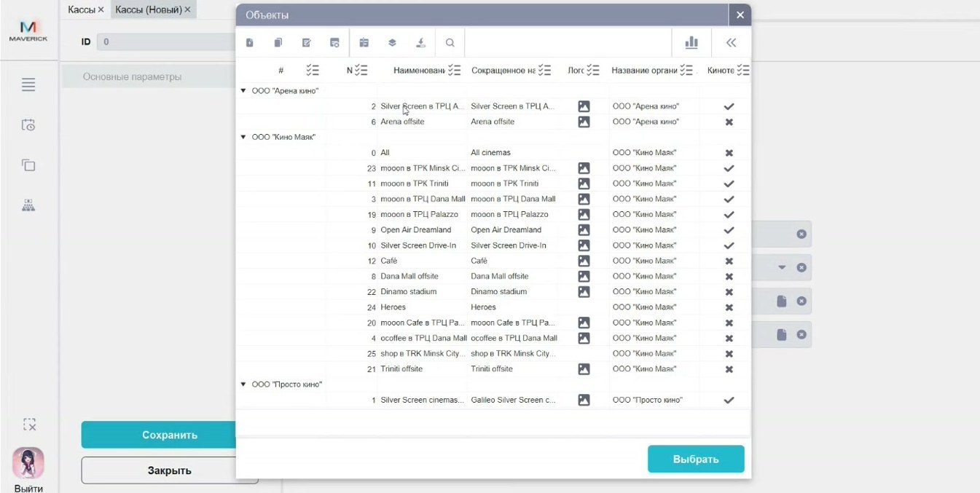Click the copy record icon in Объекты toolbar
Image resolution: width=980 pixels, height=493 pixels.
click(278, 43)
